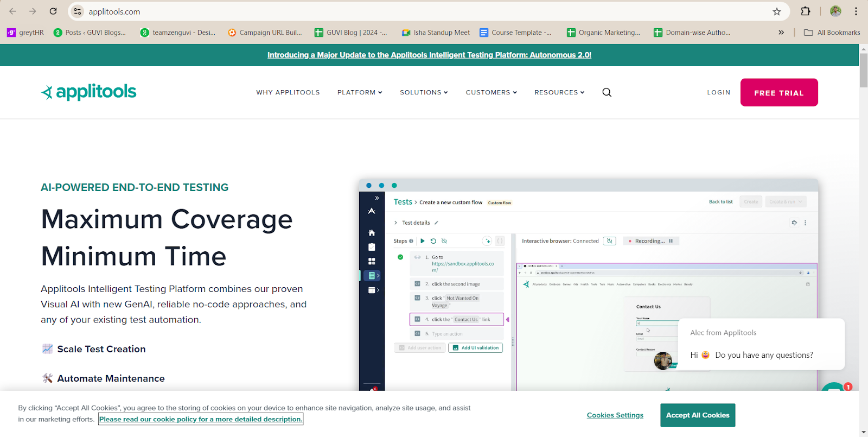
Task: Open the teamzenguvi bookmark
Action: click(178, 33)
